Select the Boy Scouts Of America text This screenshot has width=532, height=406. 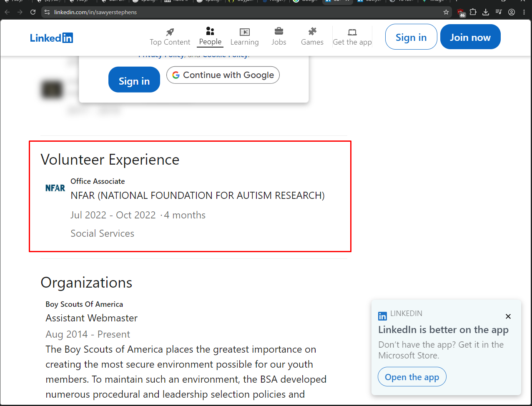coord(84,304)
